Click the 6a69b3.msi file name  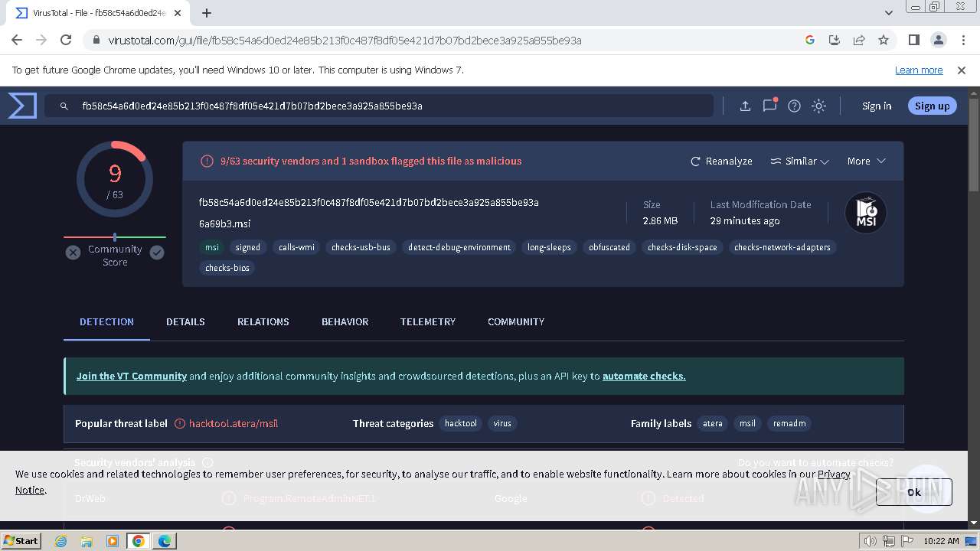tap(224, 223)
